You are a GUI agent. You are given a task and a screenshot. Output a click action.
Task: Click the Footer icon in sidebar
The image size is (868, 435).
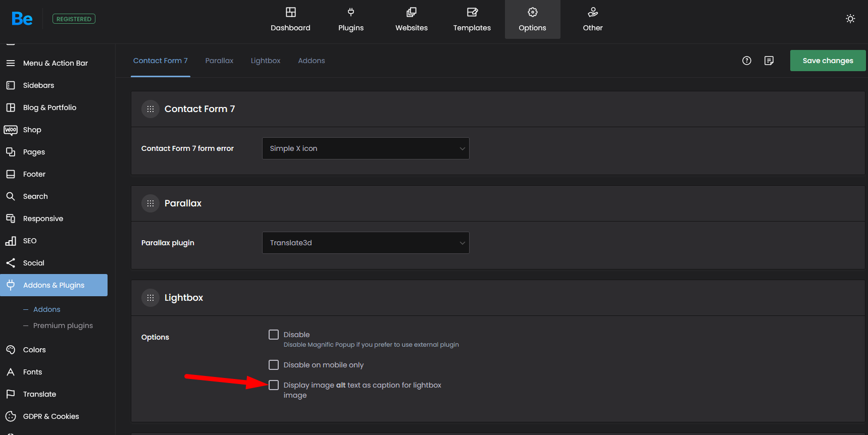coord(11,174)
